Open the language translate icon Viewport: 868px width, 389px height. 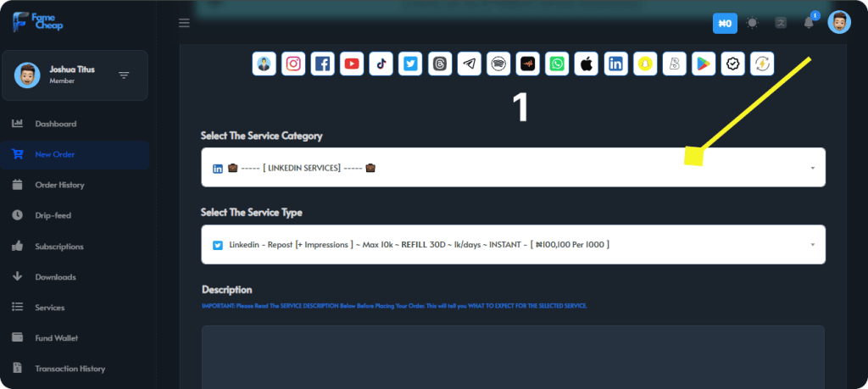781,23
